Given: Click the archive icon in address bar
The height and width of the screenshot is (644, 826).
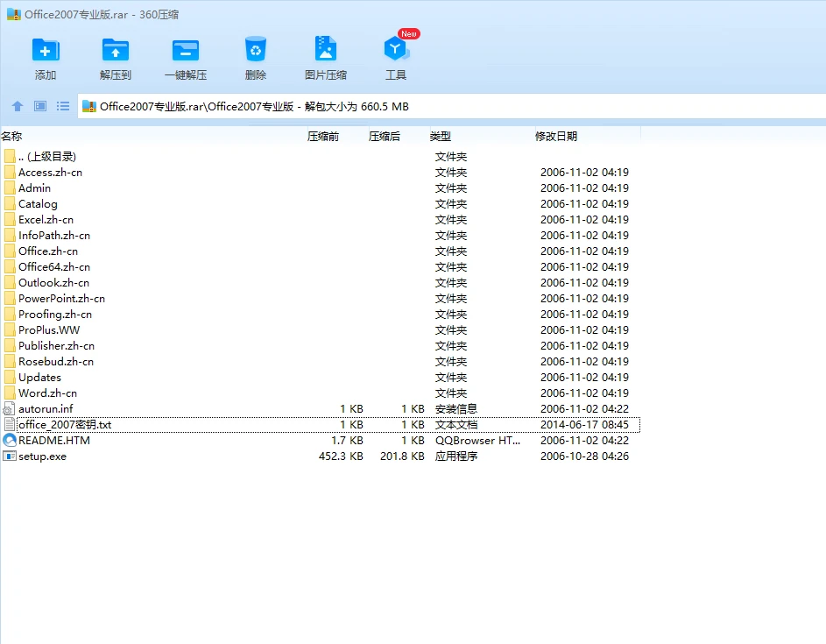Looking at the screenshot, I should (x=89, y=106).
